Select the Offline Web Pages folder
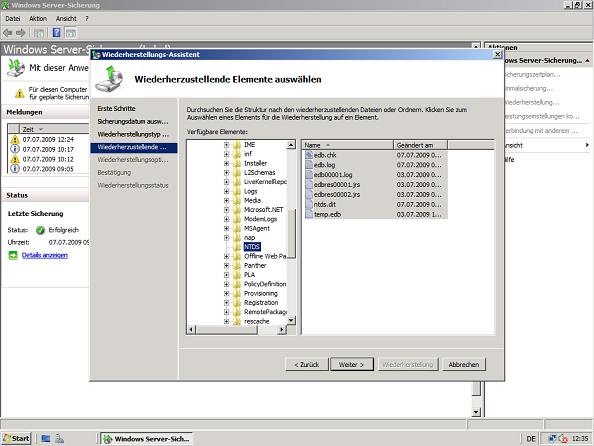Image resolution: width=594 pixels, height=446 pixels. coord(265,256)
